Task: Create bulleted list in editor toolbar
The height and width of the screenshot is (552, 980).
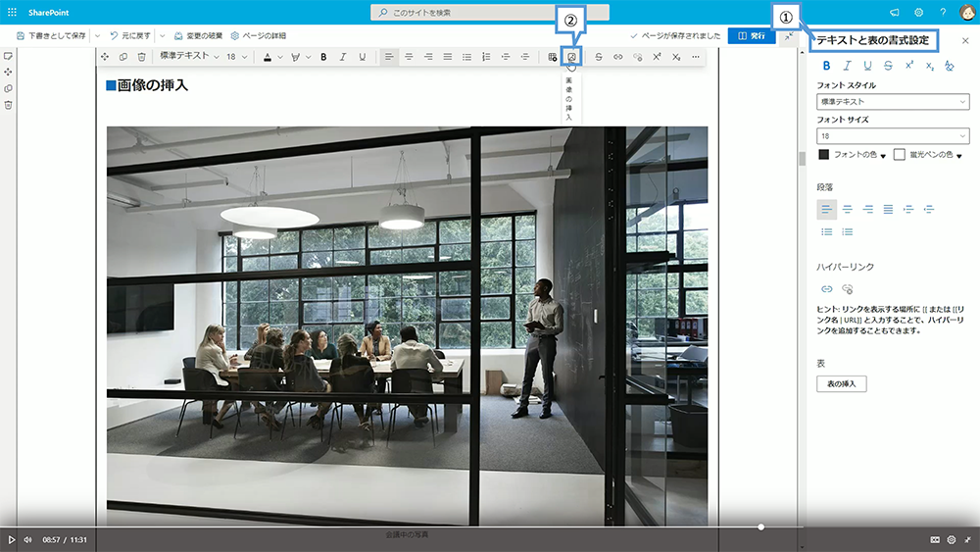Action: [466, 57]
